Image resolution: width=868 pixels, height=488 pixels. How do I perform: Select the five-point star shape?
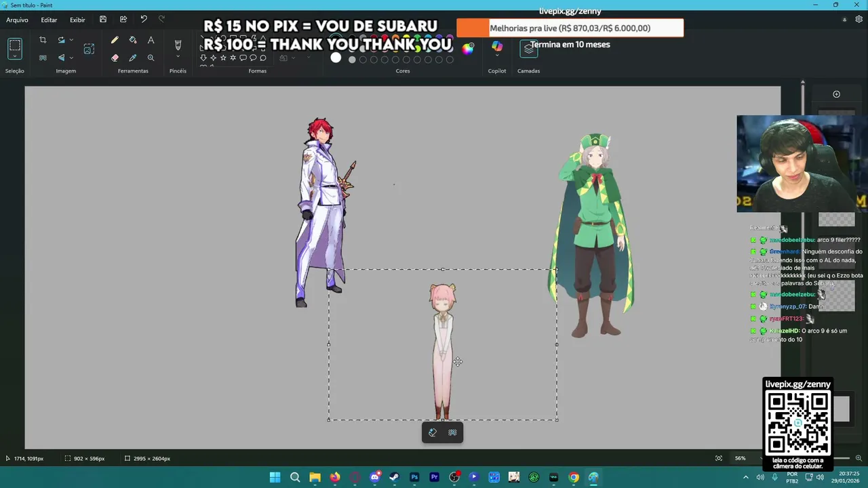(223, 58)
